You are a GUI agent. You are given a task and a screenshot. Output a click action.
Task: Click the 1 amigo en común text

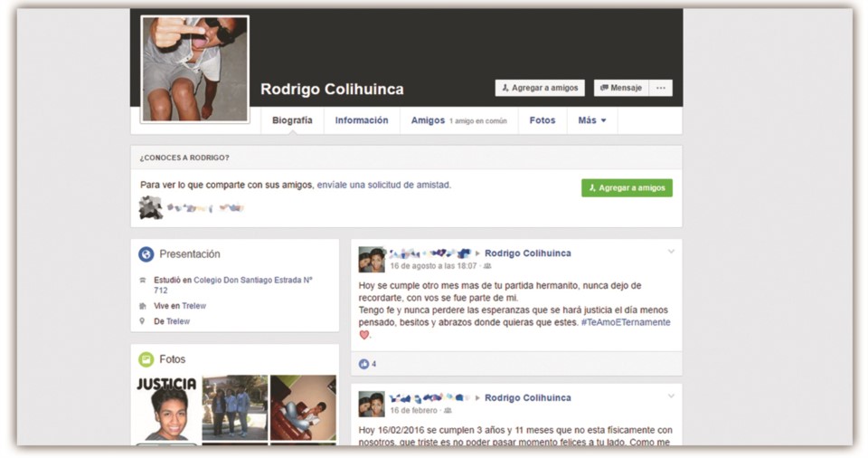[x=477, y=121]
